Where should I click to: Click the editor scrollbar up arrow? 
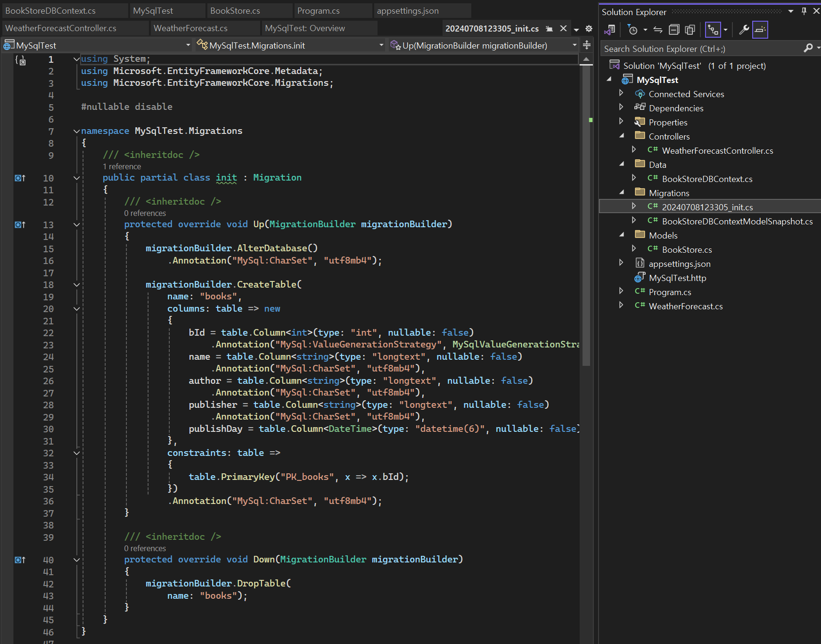tap(586, 59)
